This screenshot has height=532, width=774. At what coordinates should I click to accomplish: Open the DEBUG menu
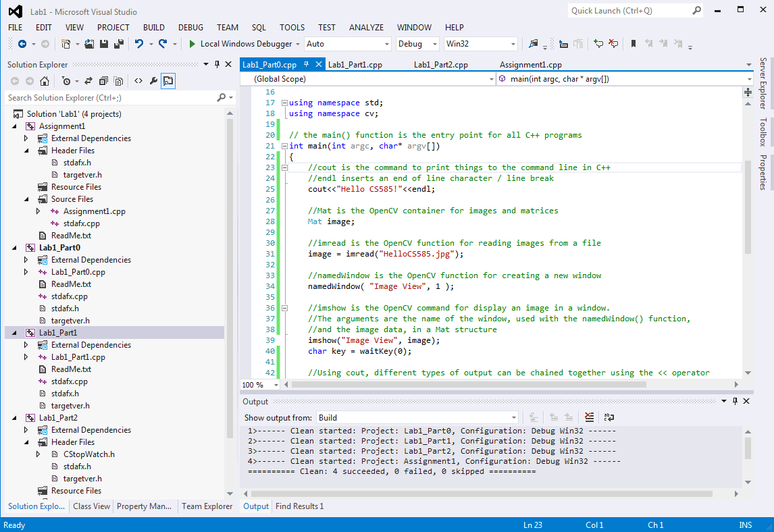(x=190, y=27)
